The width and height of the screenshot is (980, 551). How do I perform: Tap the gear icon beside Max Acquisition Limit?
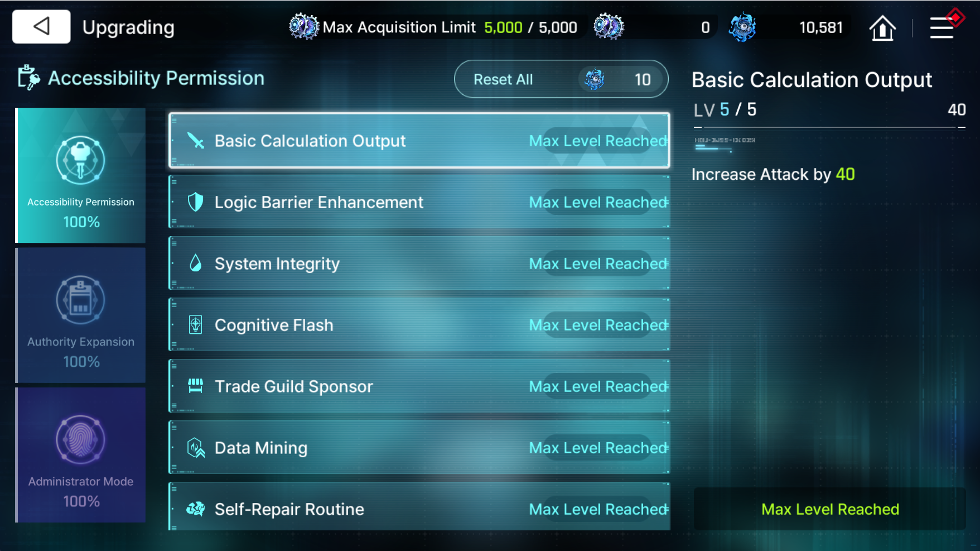pyautogui.click(x=303, y=27)
